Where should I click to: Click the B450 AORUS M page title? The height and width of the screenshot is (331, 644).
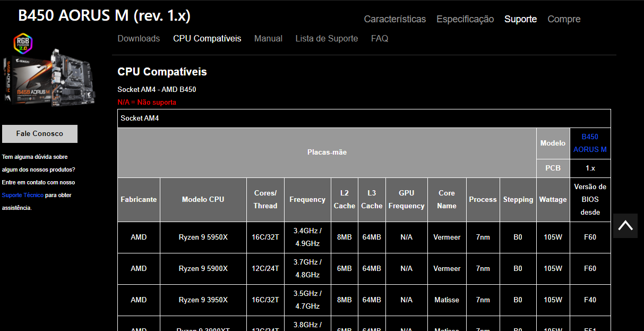tap(104, 15)
